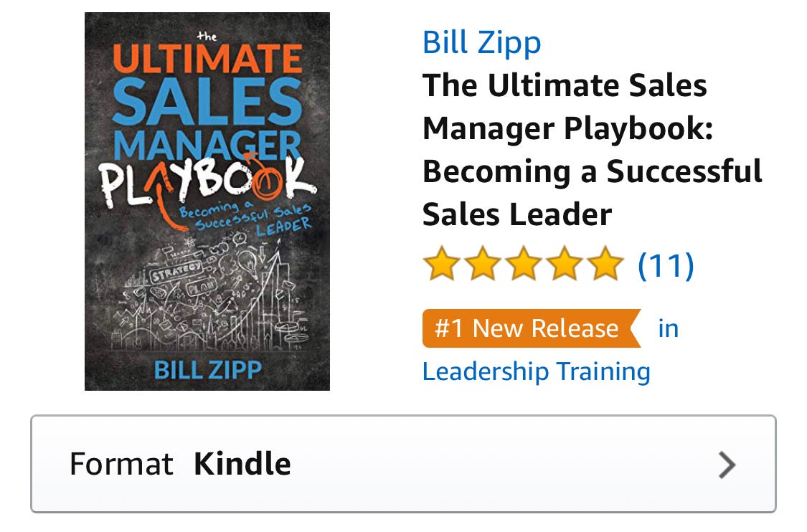Image resolution: width=807 pixels, height=532 pixels.
Task: Click the Strategy chalk drawing on cover
Action: coord(176,270)
